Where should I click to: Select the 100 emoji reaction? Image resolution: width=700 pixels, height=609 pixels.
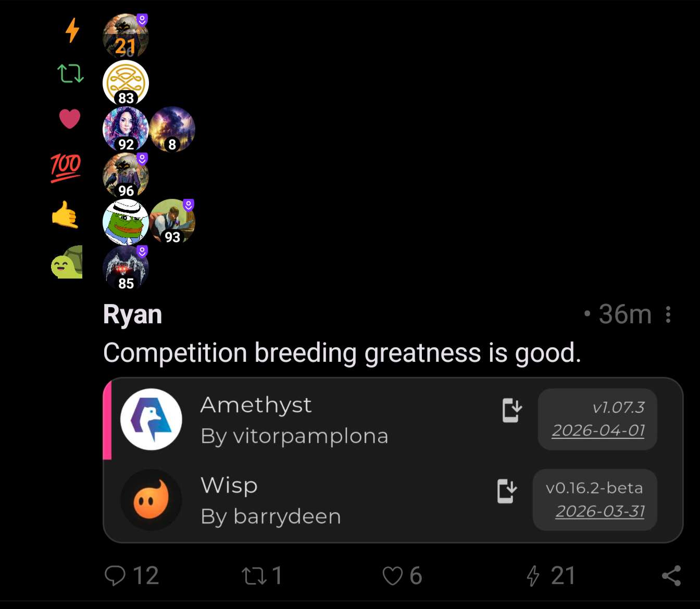point(66,167)
